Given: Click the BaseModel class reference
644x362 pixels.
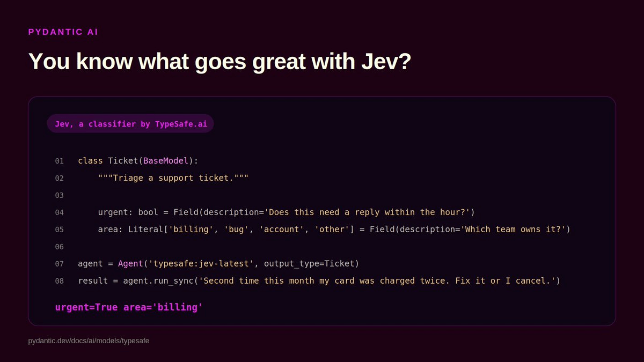Looking at the screenshot, I should [x=166, y=161].
